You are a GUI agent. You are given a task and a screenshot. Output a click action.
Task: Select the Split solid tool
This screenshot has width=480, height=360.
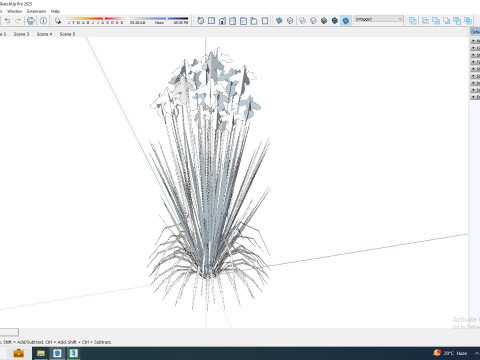(x=468, y=21)
